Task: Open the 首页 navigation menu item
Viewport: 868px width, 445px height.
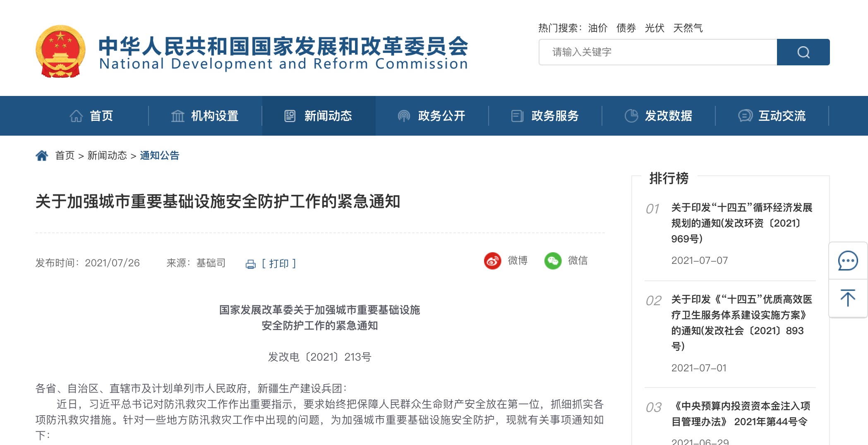Action: pos(91,116)
